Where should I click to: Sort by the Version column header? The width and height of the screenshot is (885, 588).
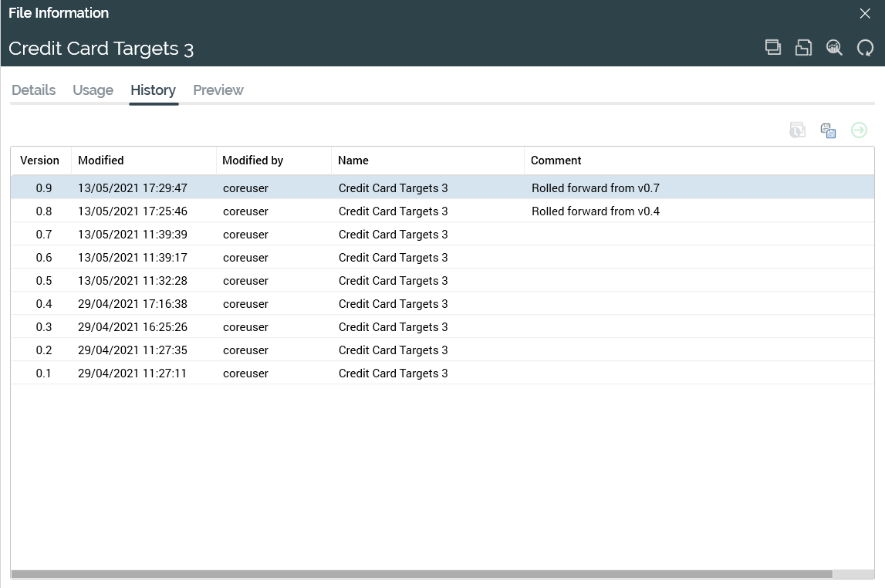click(x=39, y=161)
